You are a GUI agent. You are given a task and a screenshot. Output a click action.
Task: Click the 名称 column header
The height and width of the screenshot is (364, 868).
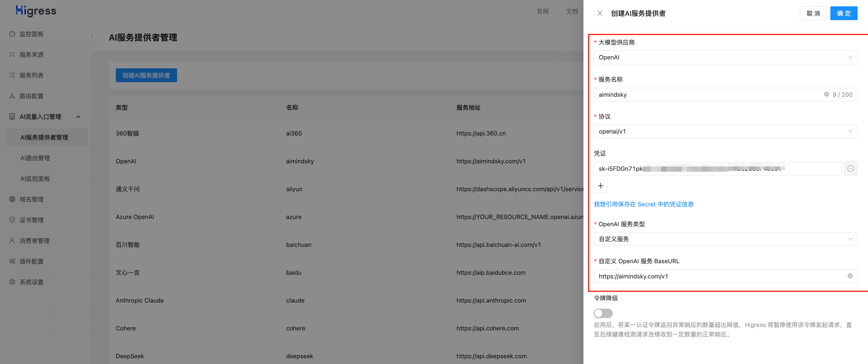click(x=292, y=108)
